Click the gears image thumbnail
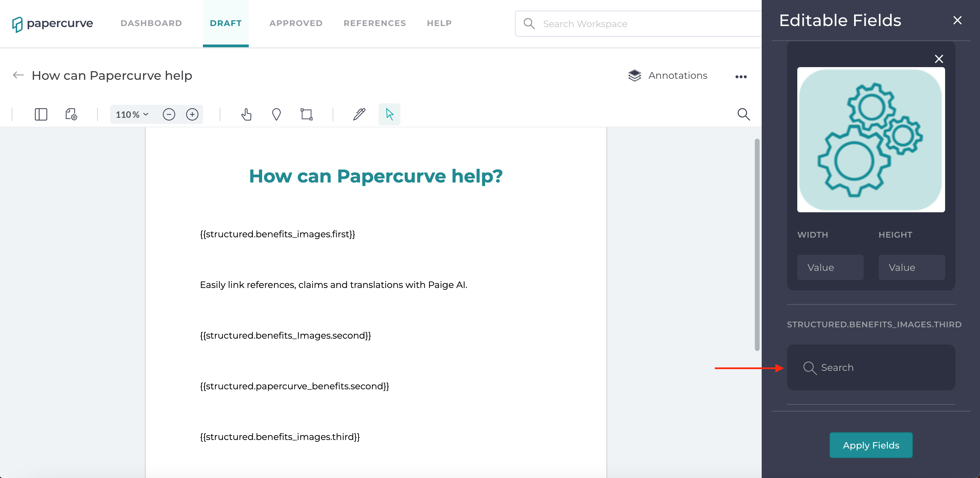Viewport: 980px width, 478px height. [871, 140]
